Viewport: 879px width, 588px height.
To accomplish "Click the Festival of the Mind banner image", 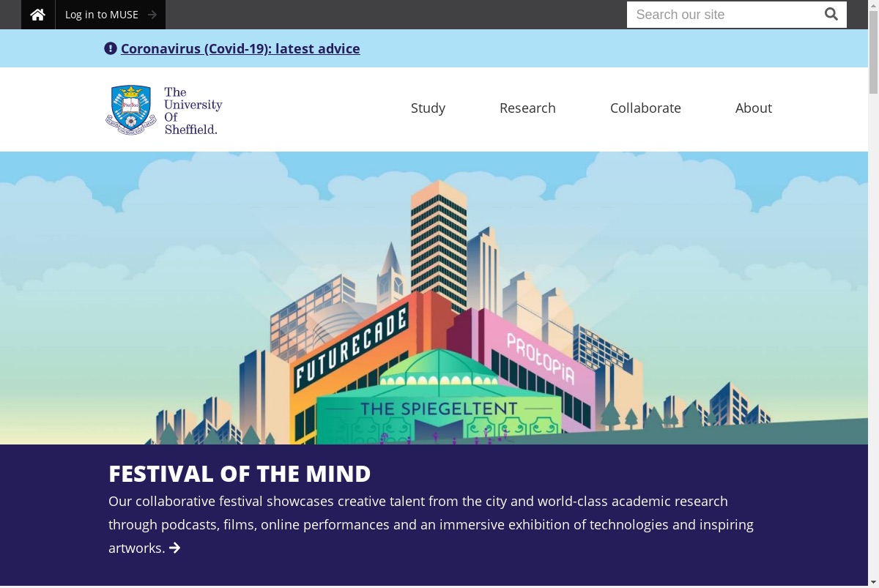I will [434, 298].
